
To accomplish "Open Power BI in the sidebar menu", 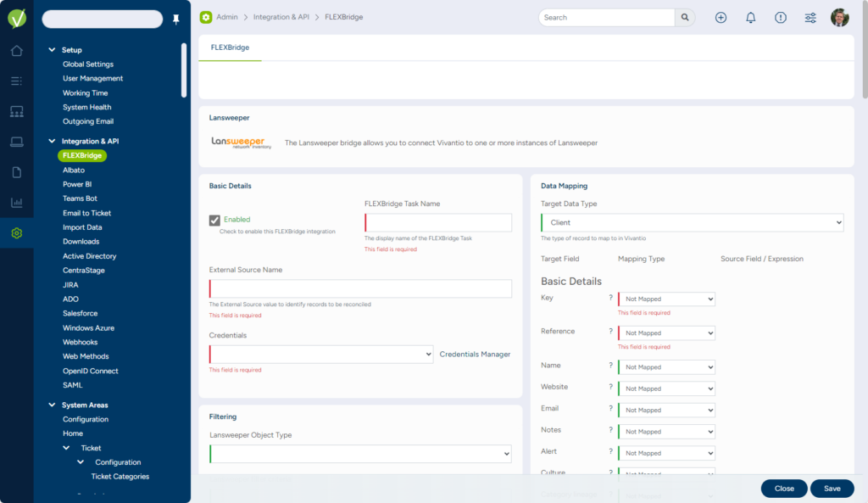I will click(77, 184).
